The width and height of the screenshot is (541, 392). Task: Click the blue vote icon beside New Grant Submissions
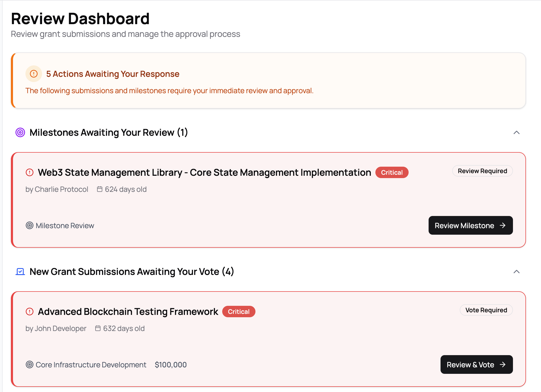click(x=20, y=272)
